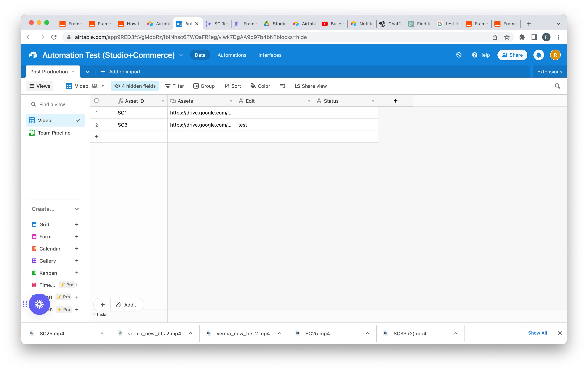Open the search magnifier in the toolbar

tap(557, 86)
